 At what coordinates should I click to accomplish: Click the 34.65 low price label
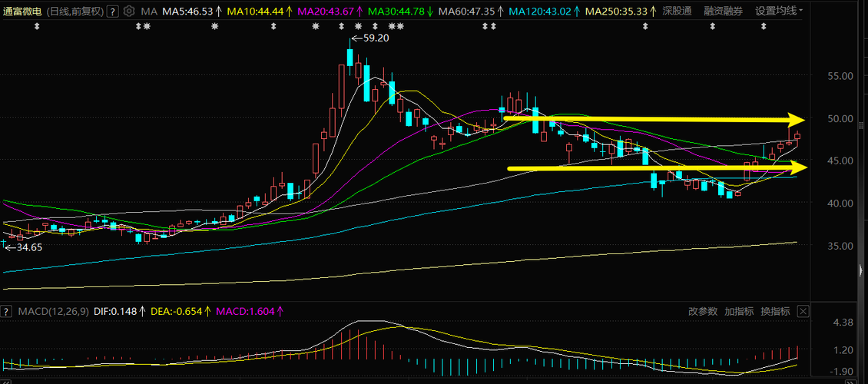29,247
